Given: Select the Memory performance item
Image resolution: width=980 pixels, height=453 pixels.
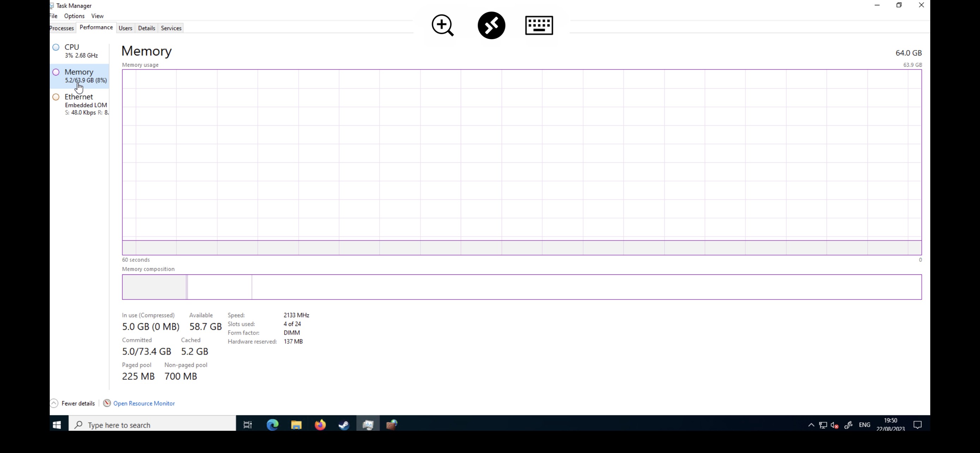Looking at the screenshot, I should (x=80, y=76).
